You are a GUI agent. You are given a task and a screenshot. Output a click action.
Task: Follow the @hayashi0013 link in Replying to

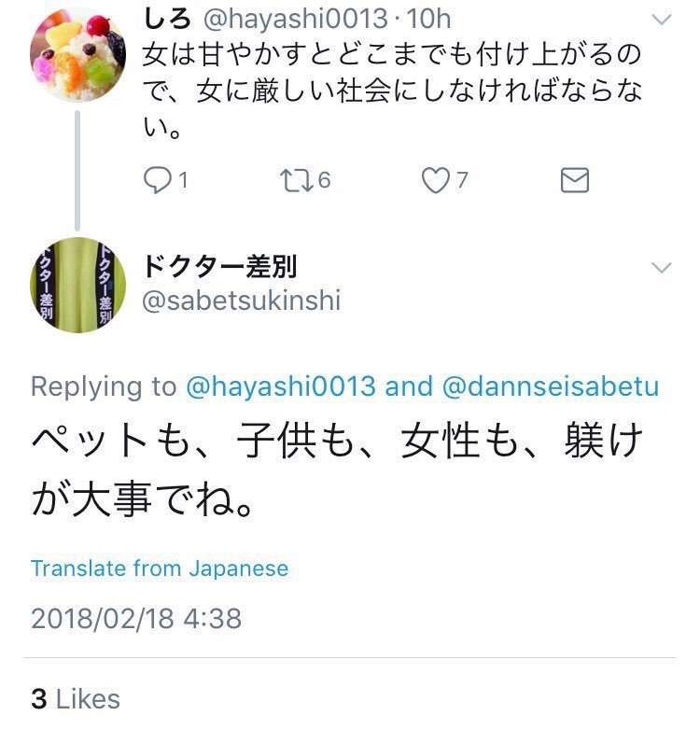(x=281, y=386)
